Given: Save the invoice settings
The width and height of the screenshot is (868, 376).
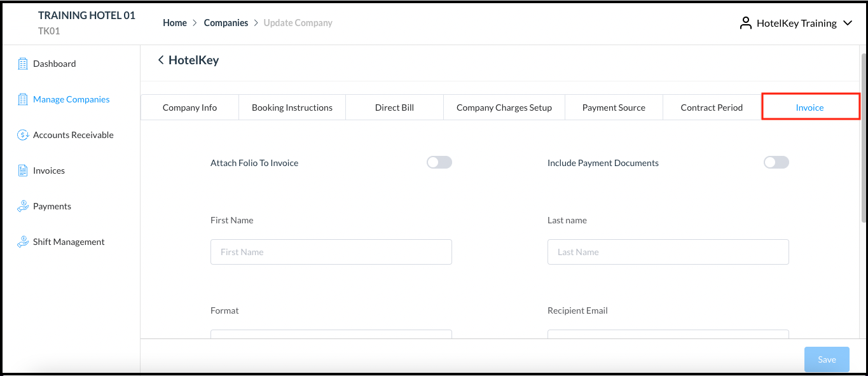Looking at the screenshot, I should (826, 359).
